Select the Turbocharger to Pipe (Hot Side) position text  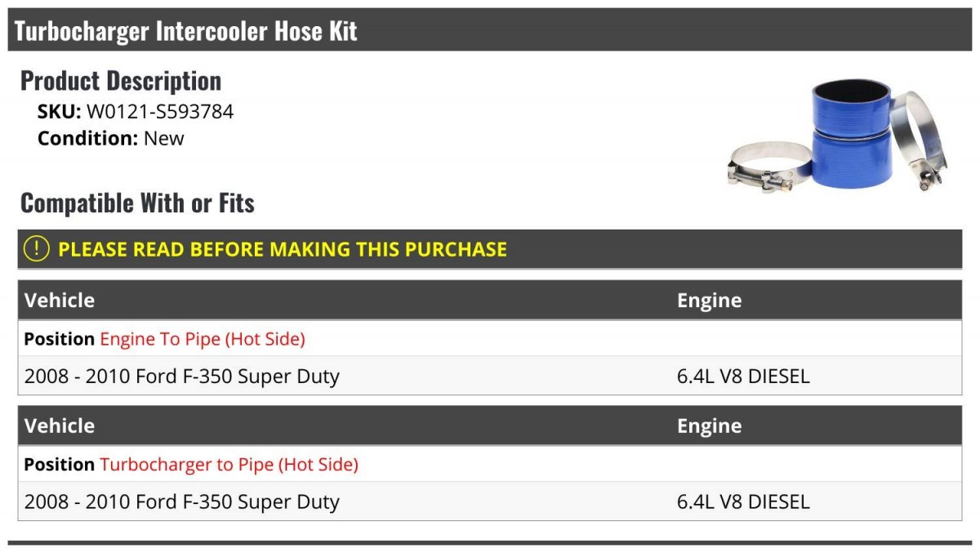[229, 465]
